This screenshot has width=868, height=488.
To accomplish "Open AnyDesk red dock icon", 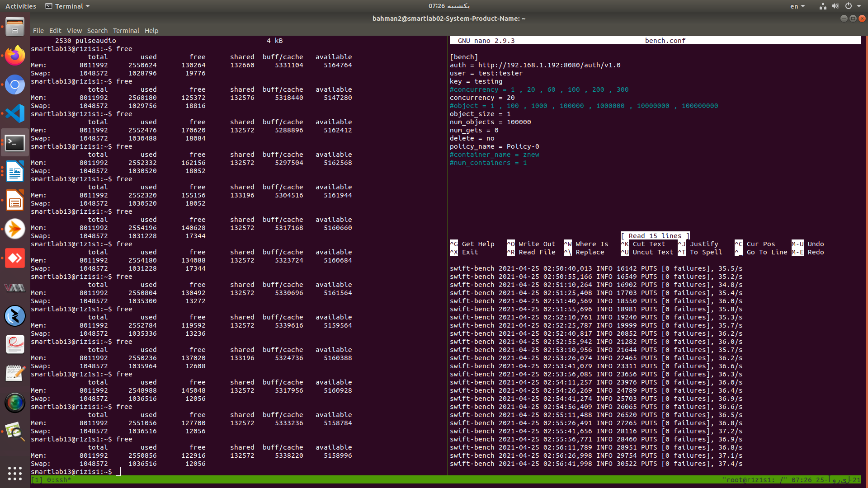I will click(x=15, y=258).
